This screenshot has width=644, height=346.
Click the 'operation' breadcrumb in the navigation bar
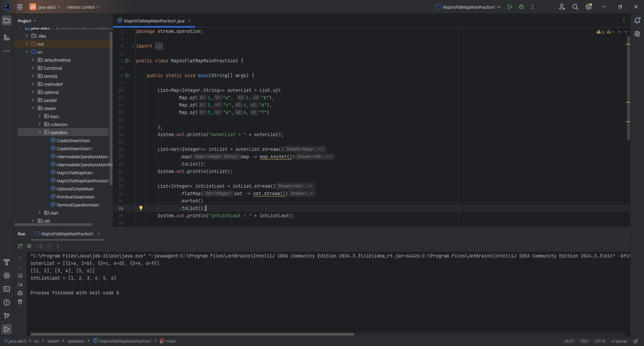click(76, 341)
